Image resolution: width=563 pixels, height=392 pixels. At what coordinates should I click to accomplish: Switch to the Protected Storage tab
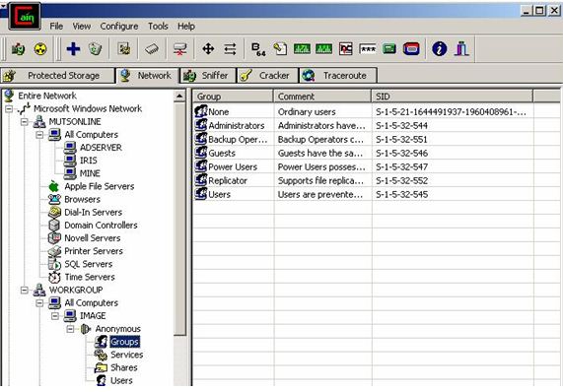pos(57,76)
